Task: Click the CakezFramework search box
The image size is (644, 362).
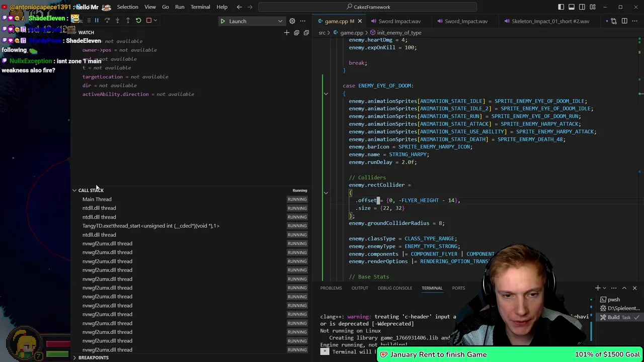Action: pyautogui.click(x=367, y=7)
